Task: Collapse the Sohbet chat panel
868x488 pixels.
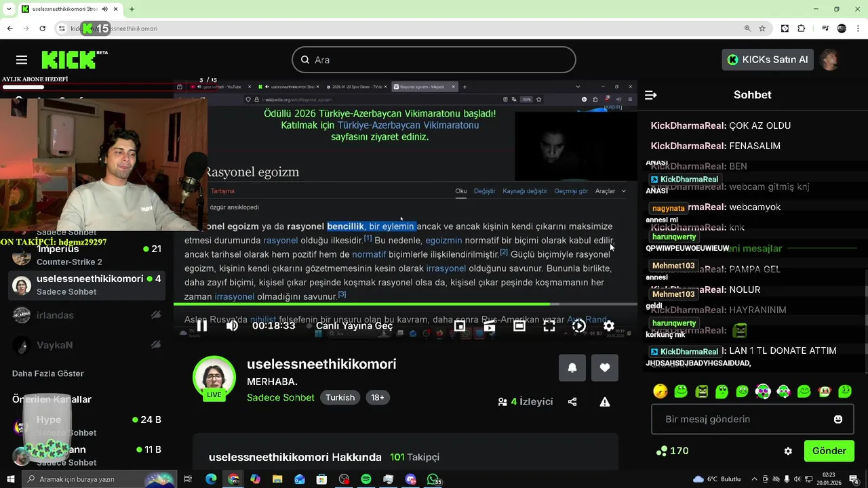Action: 651,95
